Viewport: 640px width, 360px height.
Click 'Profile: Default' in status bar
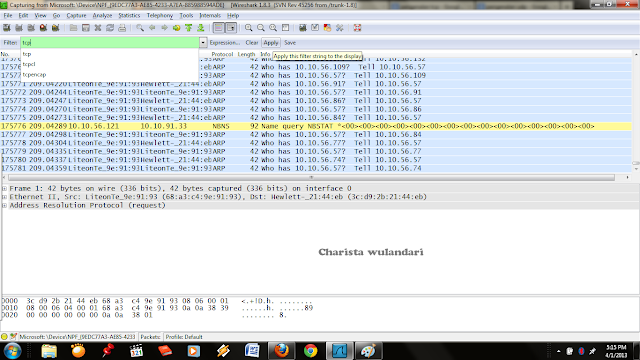(184, 337)
